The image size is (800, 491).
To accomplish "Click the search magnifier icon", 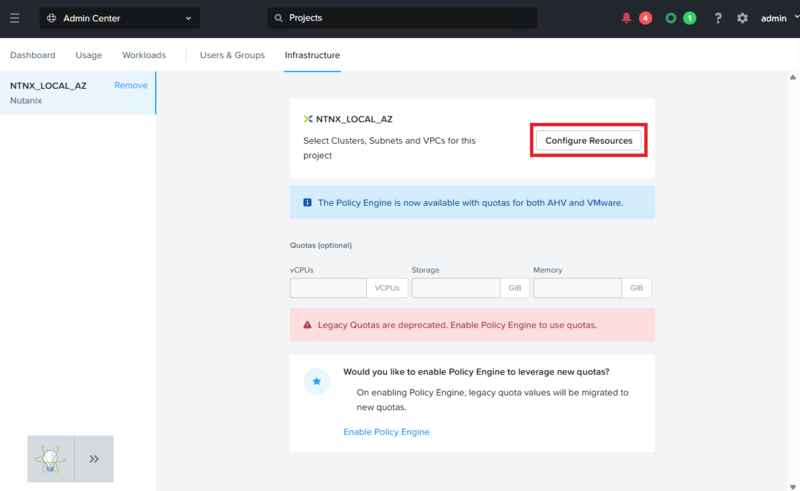I will point(278,18).
